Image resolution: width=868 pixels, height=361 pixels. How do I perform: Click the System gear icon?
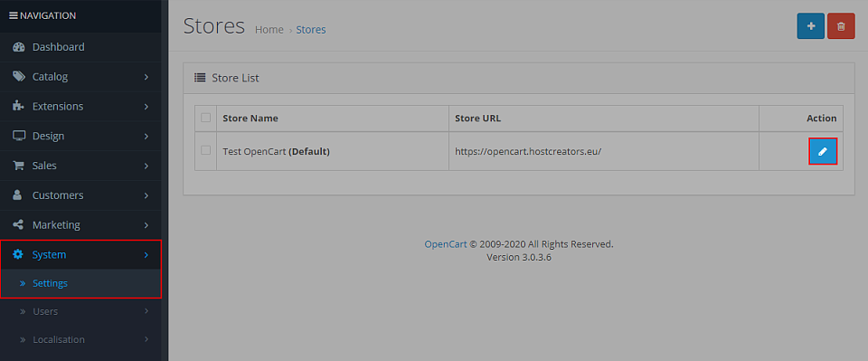[18, 255]
